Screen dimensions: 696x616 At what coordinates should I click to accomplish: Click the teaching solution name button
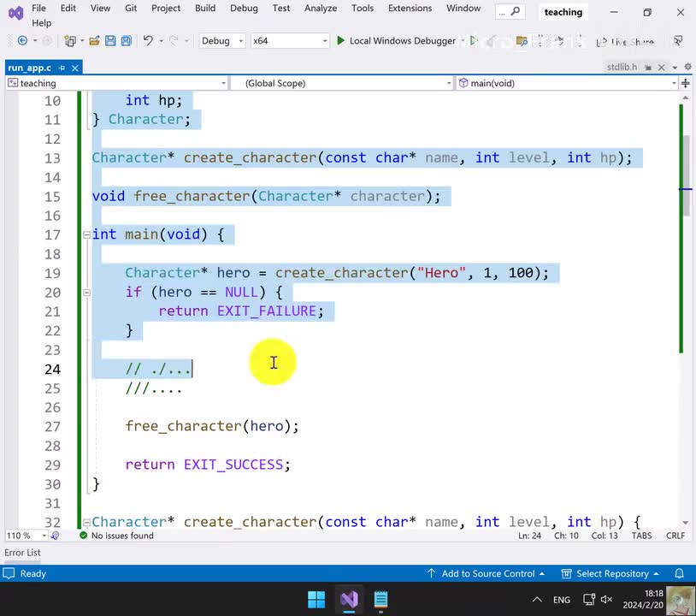(x=563, y=12)
